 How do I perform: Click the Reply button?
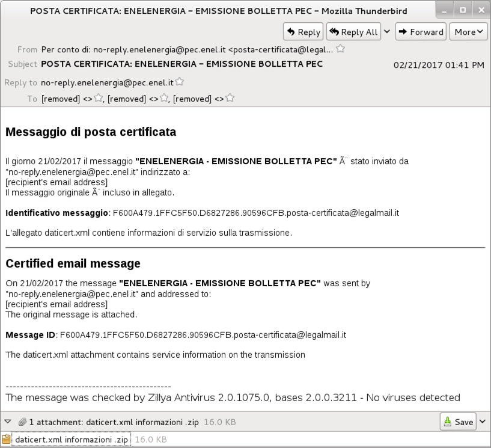pyautogui.click(x=303, y=32)
